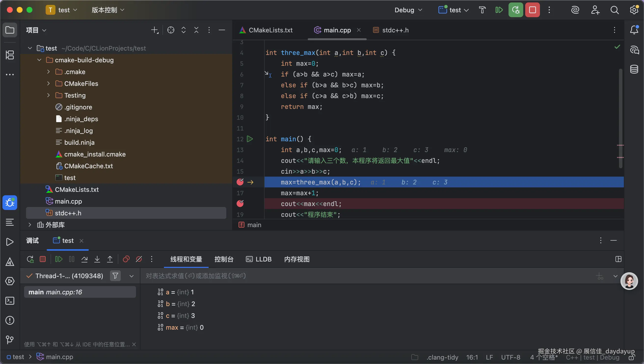Click the Step Into debug icon

pyautogui.click(x=97, y=259)
